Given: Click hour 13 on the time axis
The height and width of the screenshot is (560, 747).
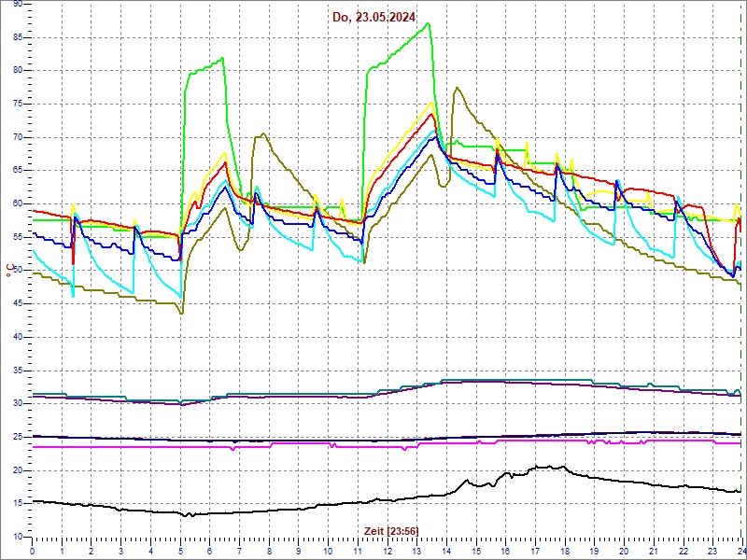Looking at the screenshot, I should 416,551.
